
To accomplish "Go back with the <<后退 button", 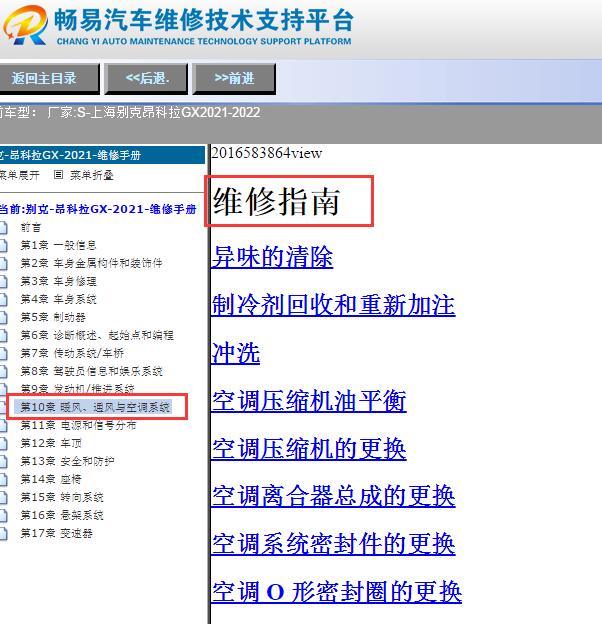I will click(146, 78).
